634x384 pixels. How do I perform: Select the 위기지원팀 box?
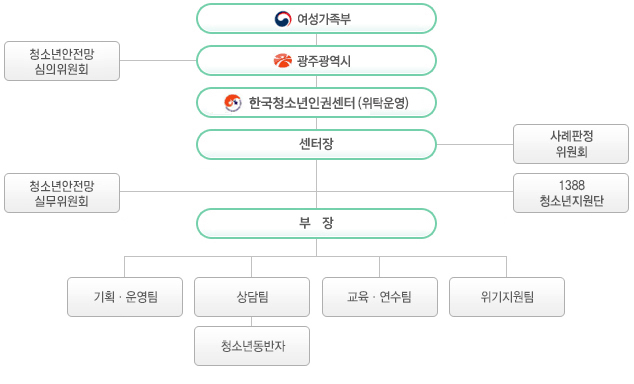pyautogui.click(x=507, y=297)
